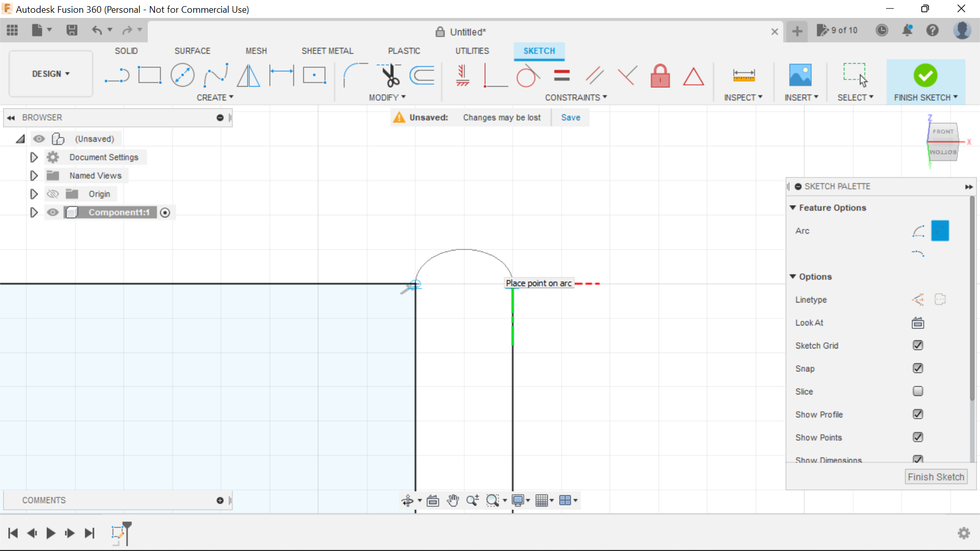Switch to the MESH tab
The image size is (980, 551).
[x=256, y=51]
